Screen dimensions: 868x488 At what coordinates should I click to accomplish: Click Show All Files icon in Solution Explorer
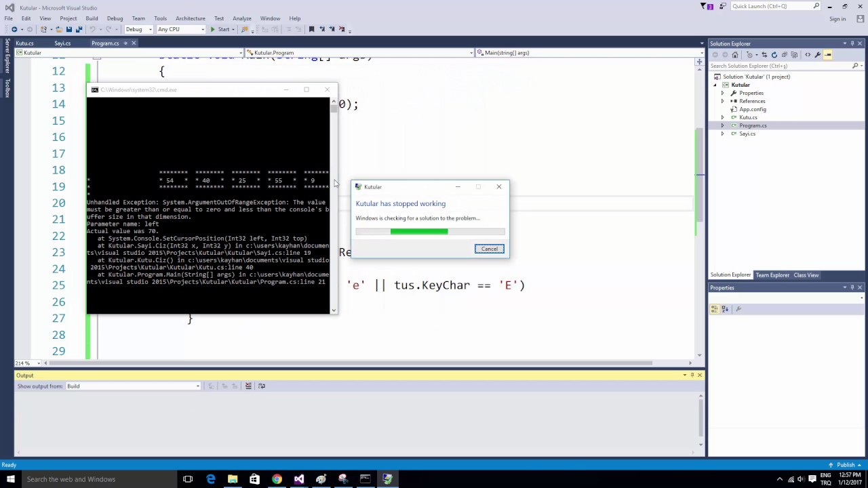tap(794, 55)
